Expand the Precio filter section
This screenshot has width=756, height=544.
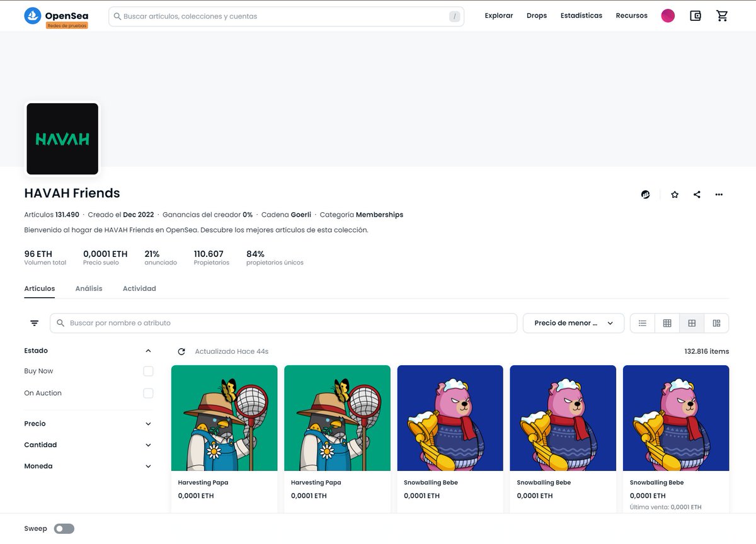click(x=148, y=424)
